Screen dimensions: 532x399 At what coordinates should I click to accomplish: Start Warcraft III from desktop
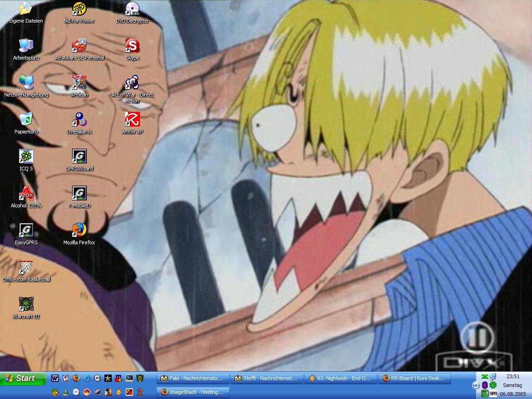pos(26,308)
